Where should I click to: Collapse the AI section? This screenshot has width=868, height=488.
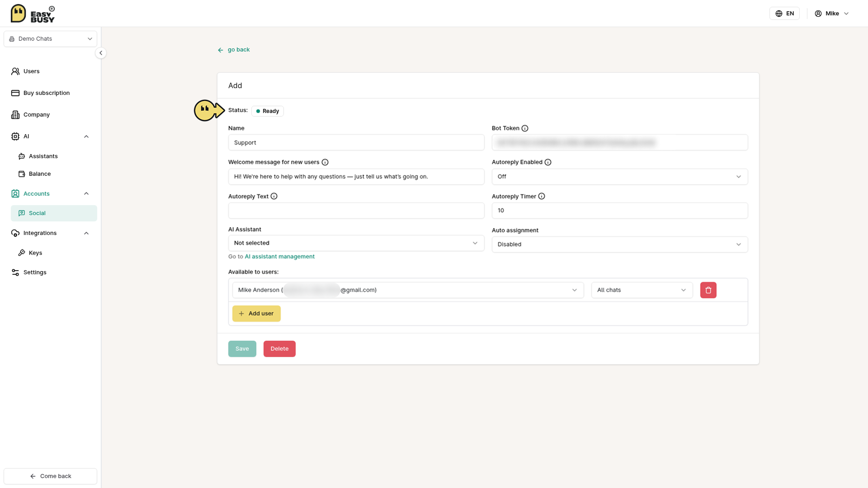coord(86,136)
